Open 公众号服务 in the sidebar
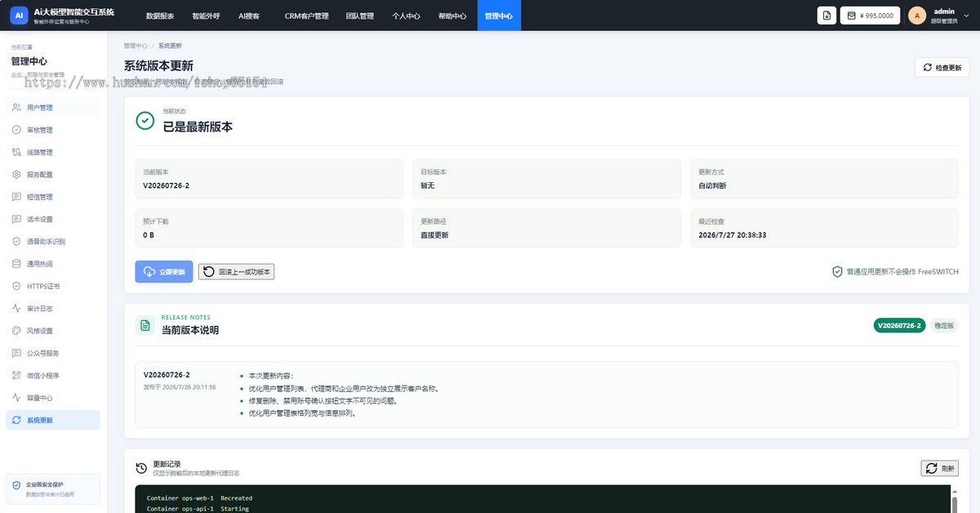Screen dimensions: 980x513 [x=53, y=353]
